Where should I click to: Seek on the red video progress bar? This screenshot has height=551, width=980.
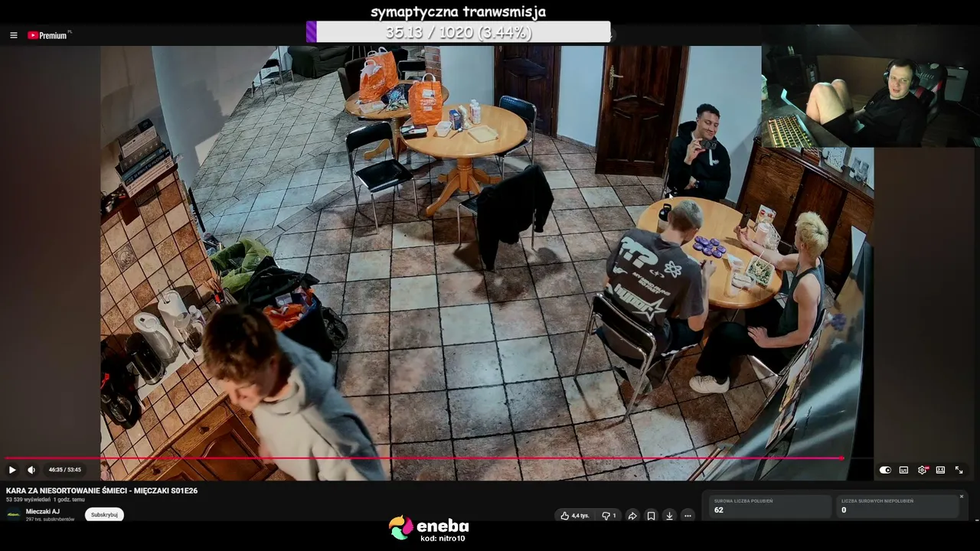pyautogui.click(x=423, y=458)
